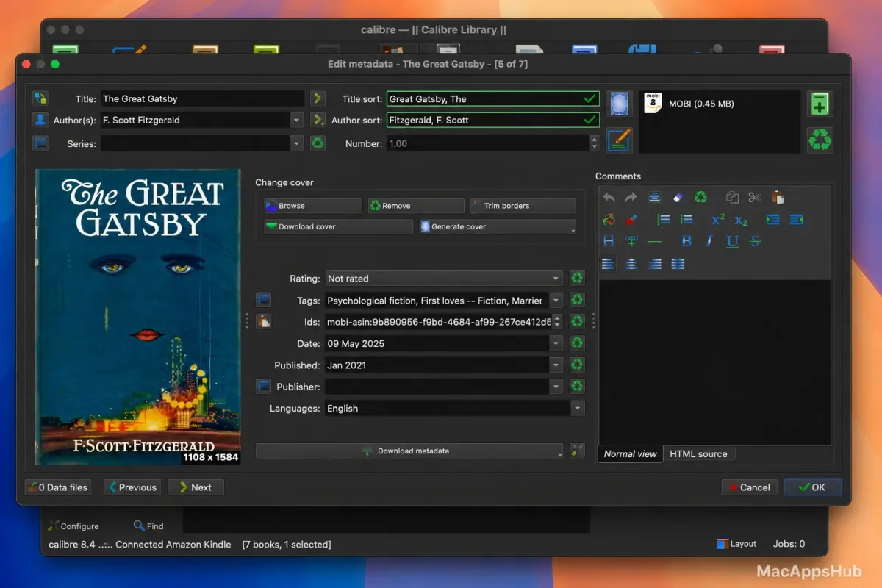The height and width of the screenshot is (588, 882).
Task: Click the Title input field
Action: [x=201, y=98]
